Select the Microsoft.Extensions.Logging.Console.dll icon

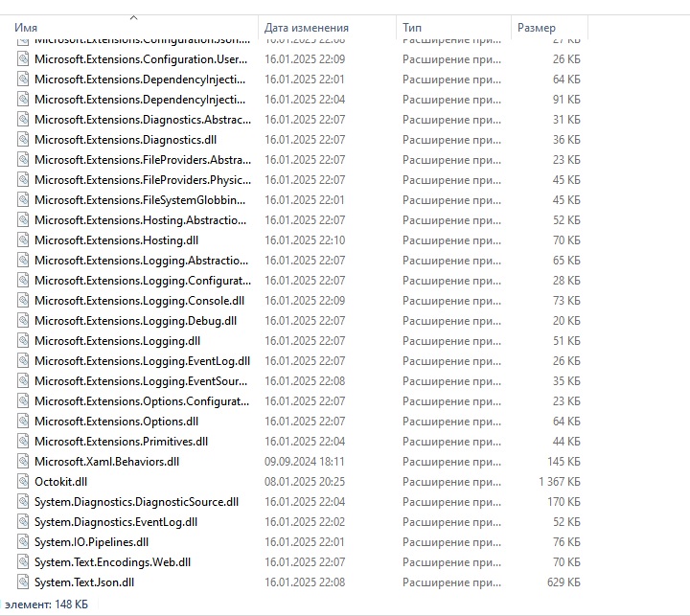click(23, 301)
